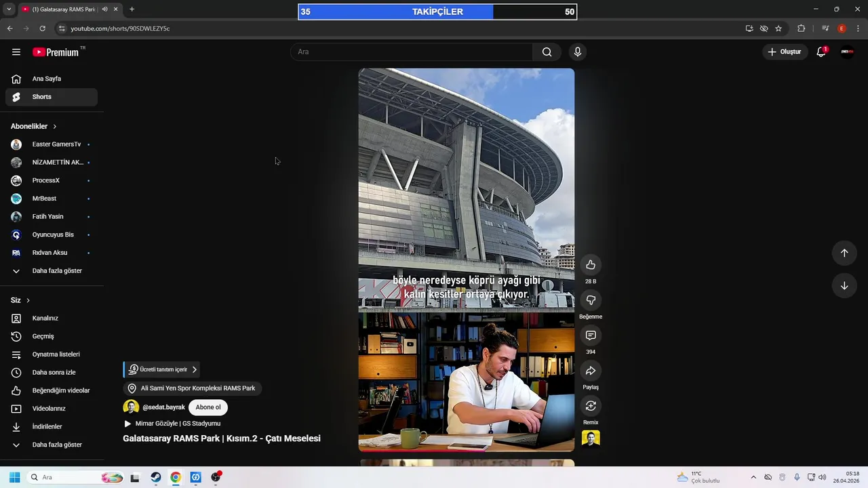Screen dimensions: 868x488
Task: Open Geçmiş history page
Action: (52, 336)
